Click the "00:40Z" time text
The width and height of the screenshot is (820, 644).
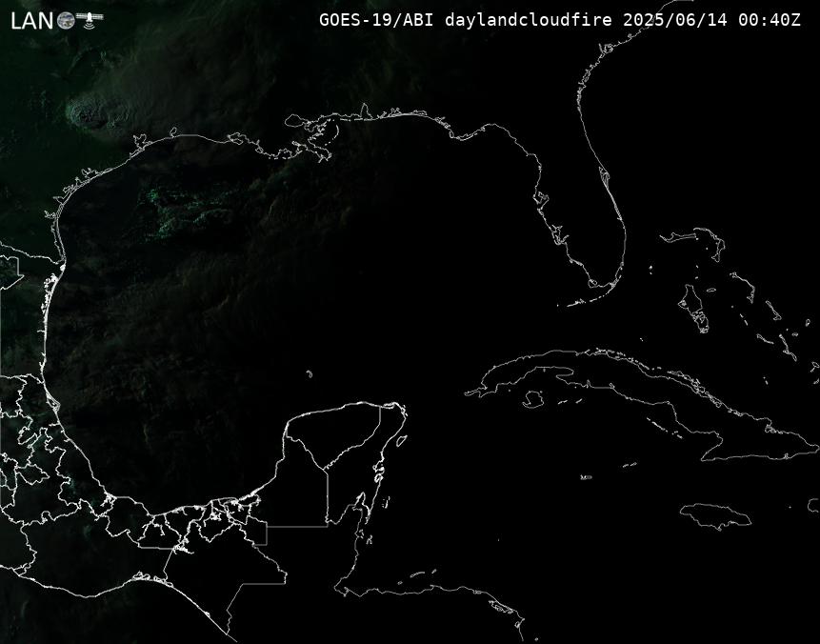coord(770,20)
